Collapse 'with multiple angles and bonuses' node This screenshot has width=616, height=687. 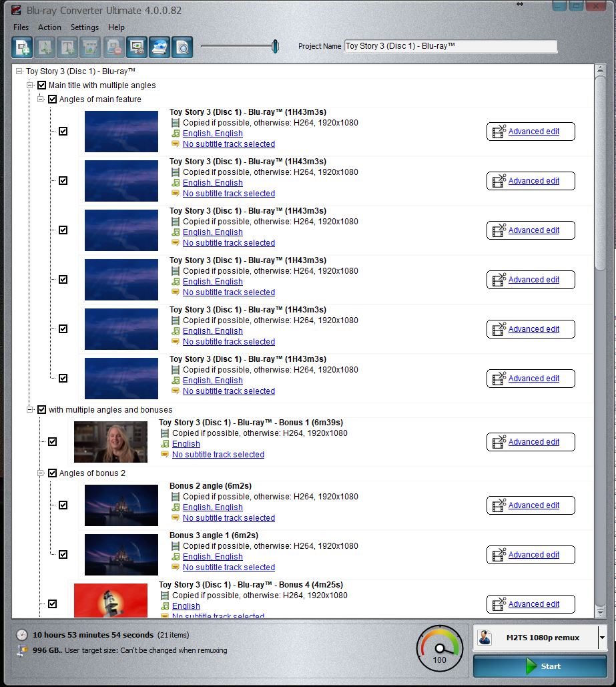pyautogui.click(x=30, y=410)
